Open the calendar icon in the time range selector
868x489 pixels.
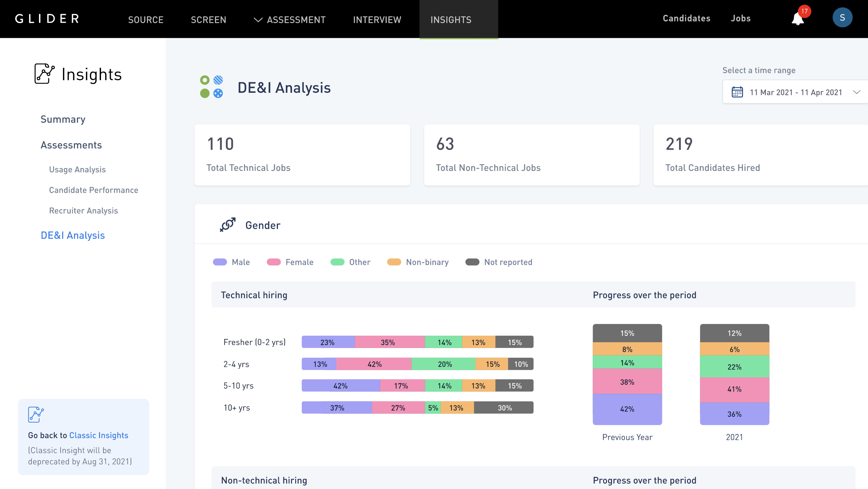(x=737, y=91)
